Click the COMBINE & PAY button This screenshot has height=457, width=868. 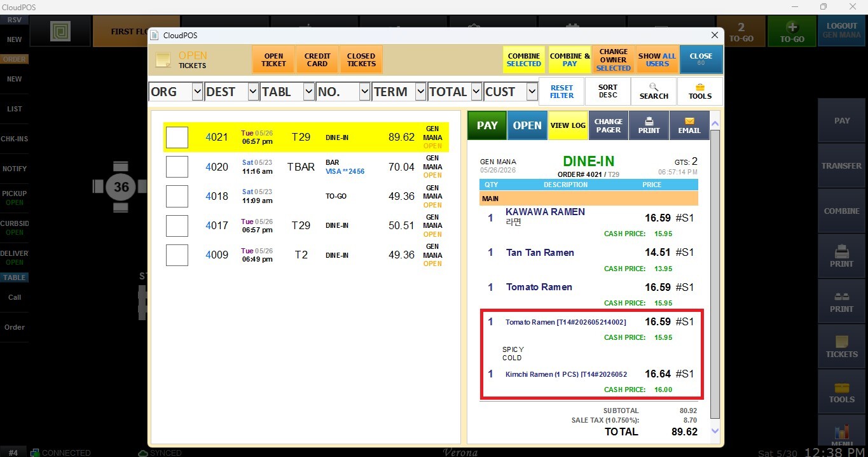click(570, 60)
